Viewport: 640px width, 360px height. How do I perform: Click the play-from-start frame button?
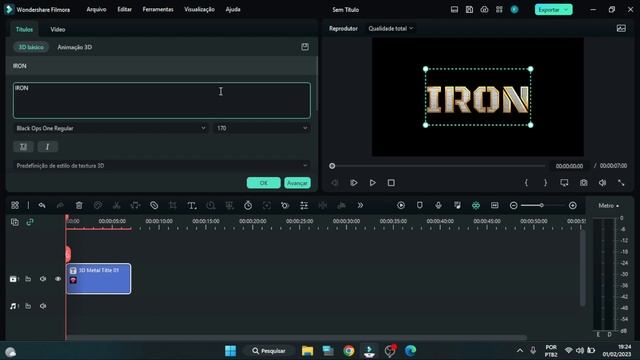[353, 183]
